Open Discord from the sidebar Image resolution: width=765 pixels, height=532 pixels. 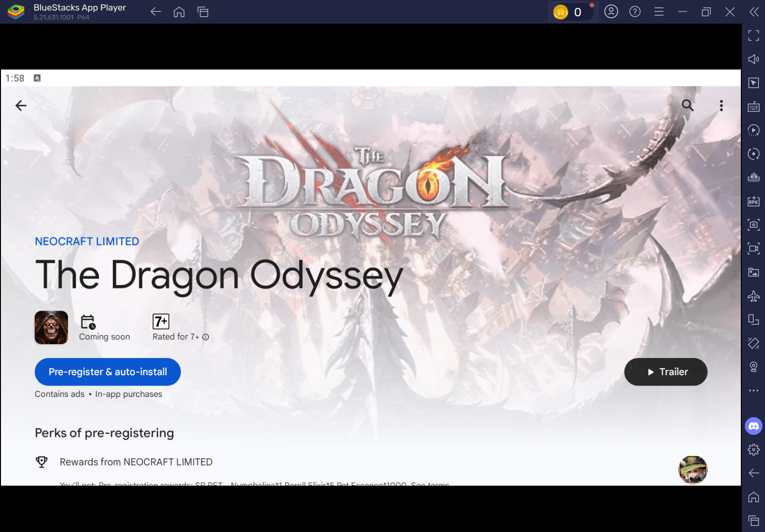(753, 426)
